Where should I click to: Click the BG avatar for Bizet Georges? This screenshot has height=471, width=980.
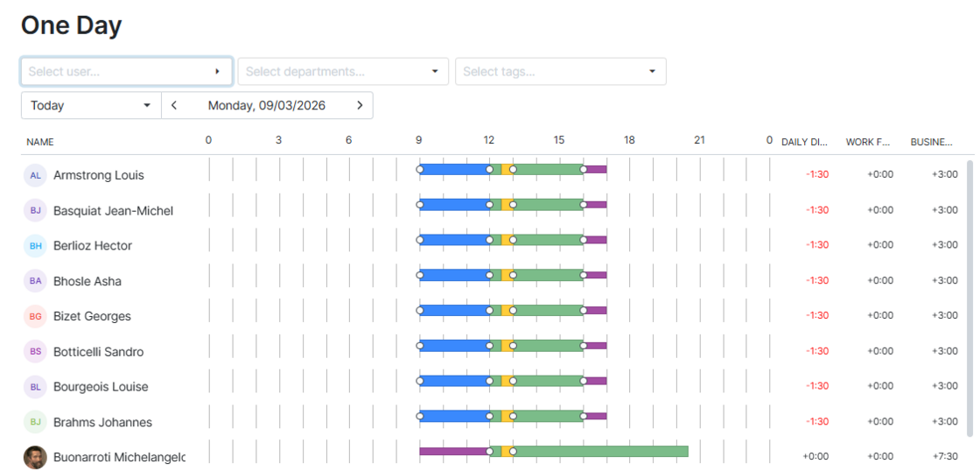pos(36,317)
